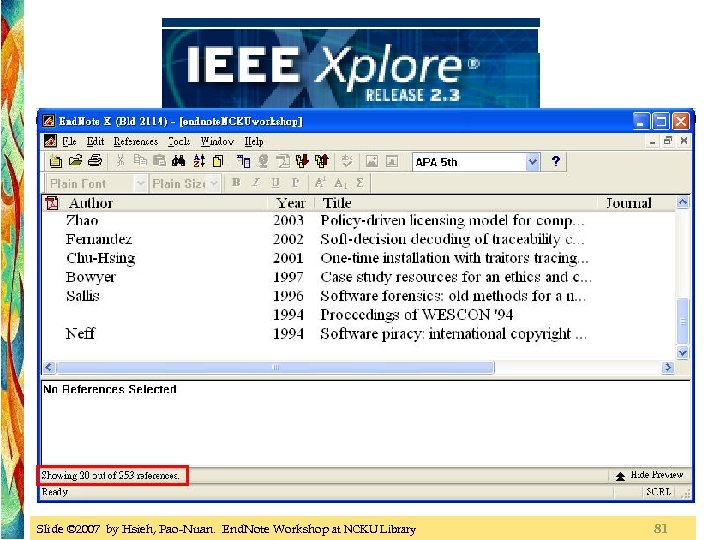720x540 pixels.
Task: Toggle Bold formatting button
Action: [x=236, y=183]
